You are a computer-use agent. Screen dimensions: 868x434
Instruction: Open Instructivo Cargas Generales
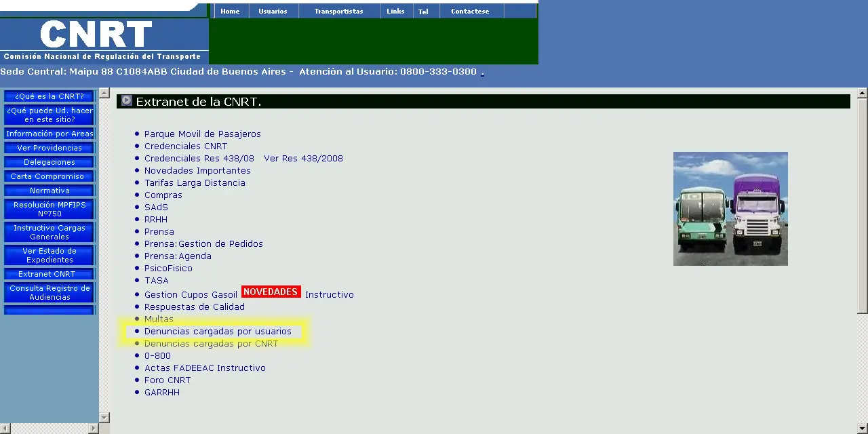[x=50, y=232]
